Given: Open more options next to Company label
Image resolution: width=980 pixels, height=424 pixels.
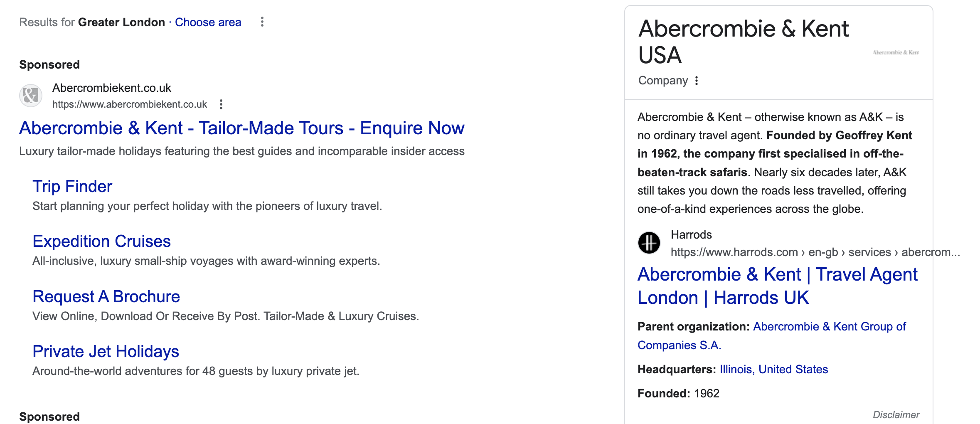Looking at the screenshot, I should tap(697, 81).
